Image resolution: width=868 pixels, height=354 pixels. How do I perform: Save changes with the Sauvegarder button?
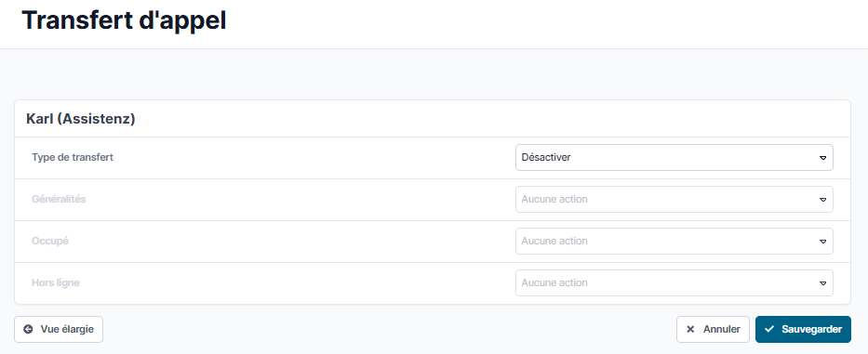pos(803,330)
